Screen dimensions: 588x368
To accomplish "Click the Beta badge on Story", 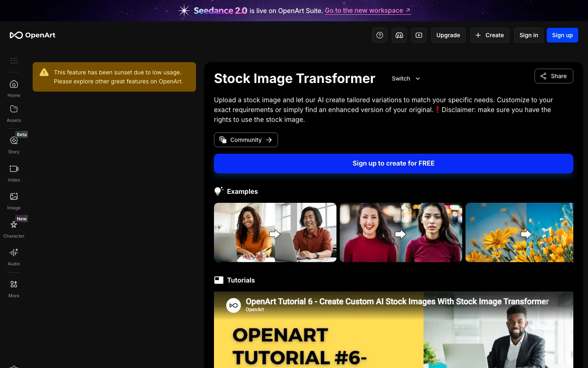I will [x=22, y=135].
